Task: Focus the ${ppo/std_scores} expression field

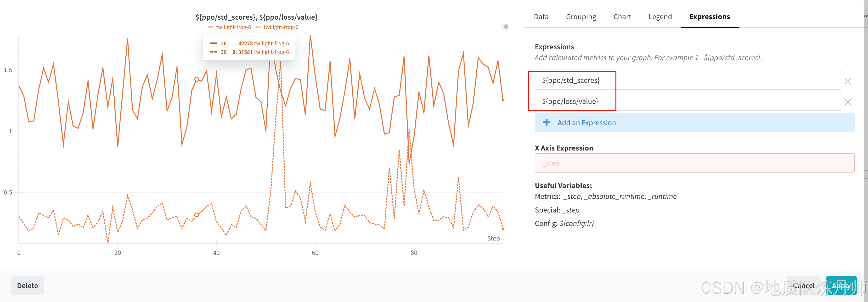Action: click(x=688, y=80)
